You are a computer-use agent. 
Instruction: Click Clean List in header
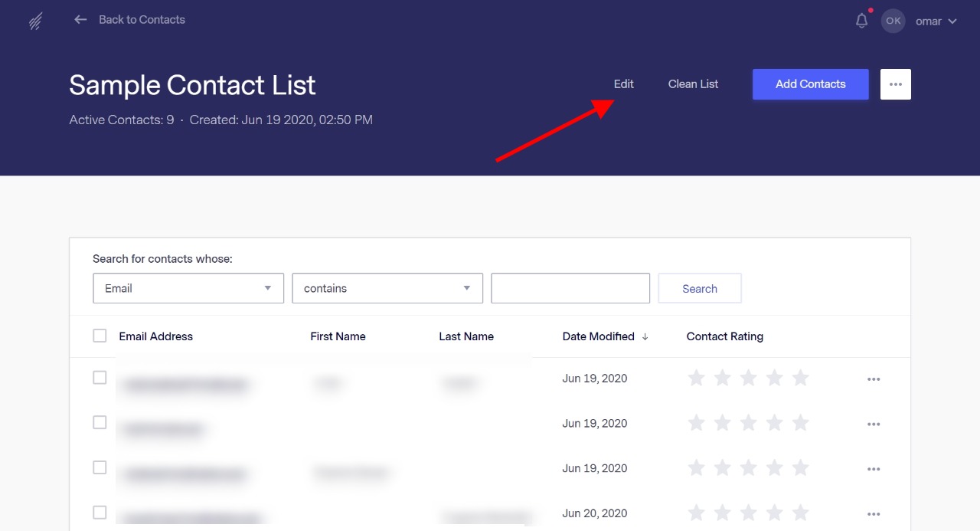(x=693, y=84)
